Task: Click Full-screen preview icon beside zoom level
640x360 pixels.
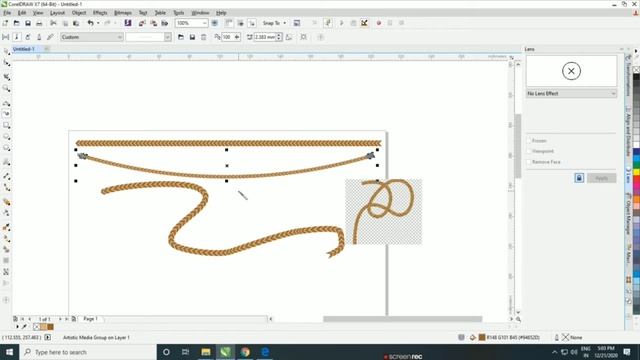Action: [x=215, y=23]
